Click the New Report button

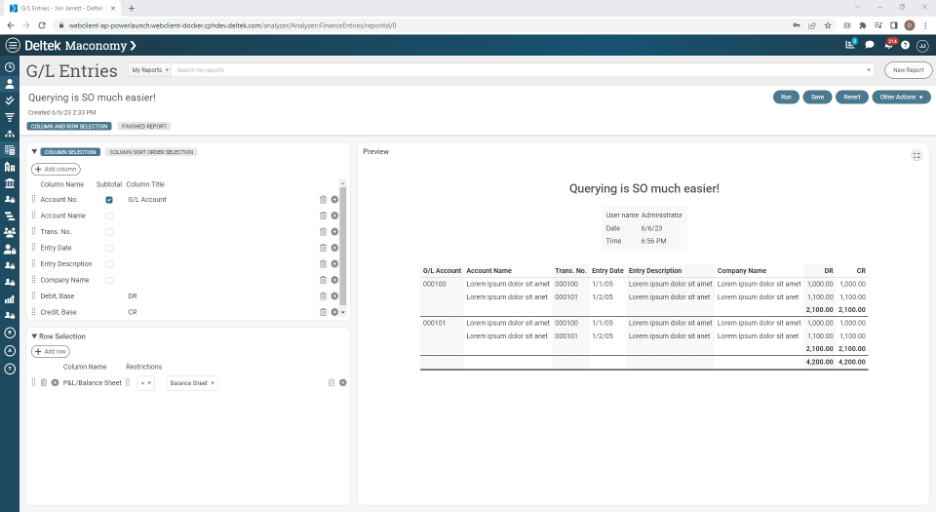coord(908,70)
